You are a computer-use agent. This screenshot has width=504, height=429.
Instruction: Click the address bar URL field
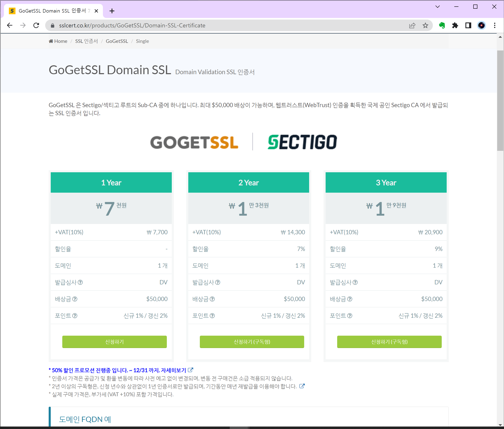(219, 25)
